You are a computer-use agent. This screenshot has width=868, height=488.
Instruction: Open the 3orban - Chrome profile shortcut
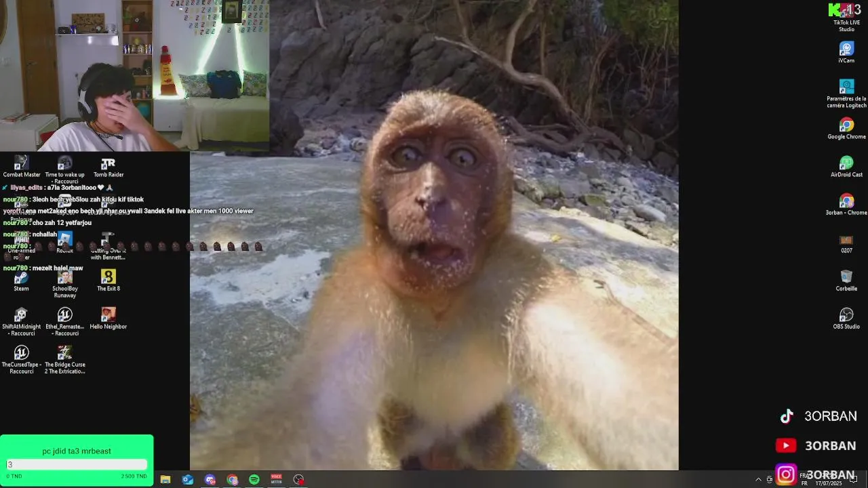[846, 205]
